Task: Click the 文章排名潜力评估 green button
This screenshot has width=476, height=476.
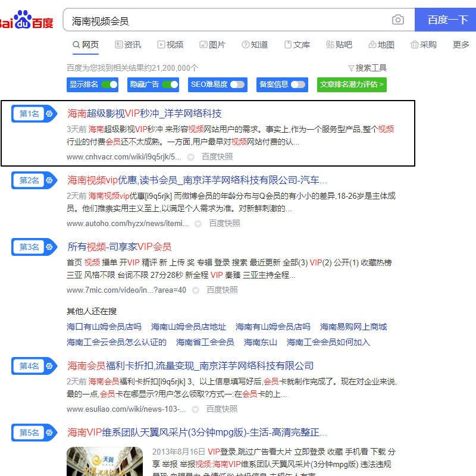Action: click(x=352, y=84)
